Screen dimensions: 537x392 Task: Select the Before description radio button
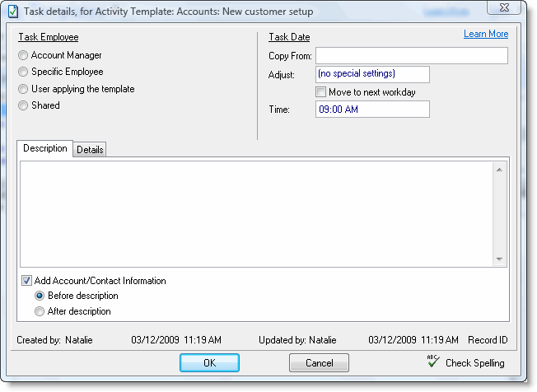click(x=40, y=296)
